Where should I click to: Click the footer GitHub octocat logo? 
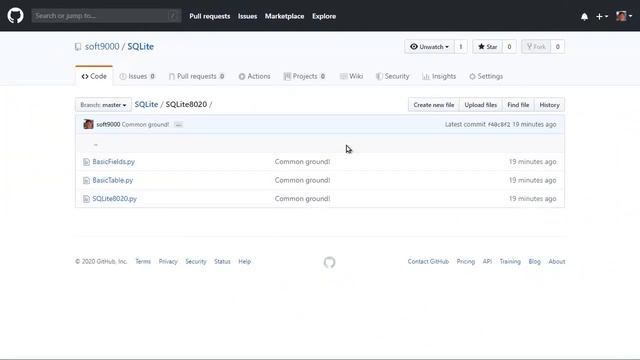pyautogui.click(x=329, y=262)
